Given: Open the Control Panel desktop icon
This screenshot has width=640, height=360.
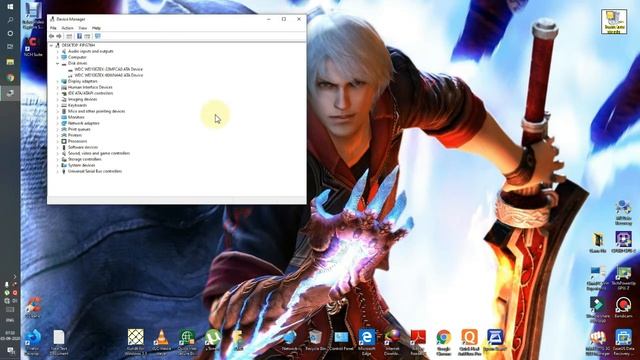Looking at the screenshot, I should [341, 341].
